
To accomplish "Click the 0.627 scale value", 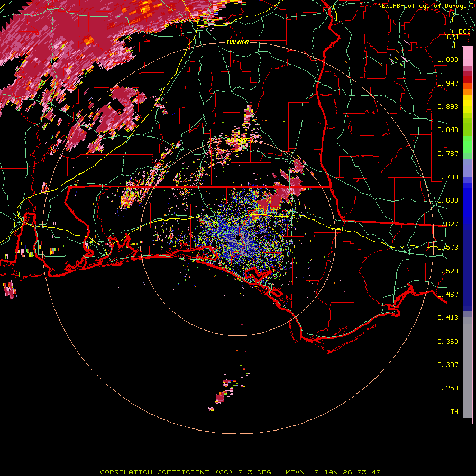I will pos(448,224).
